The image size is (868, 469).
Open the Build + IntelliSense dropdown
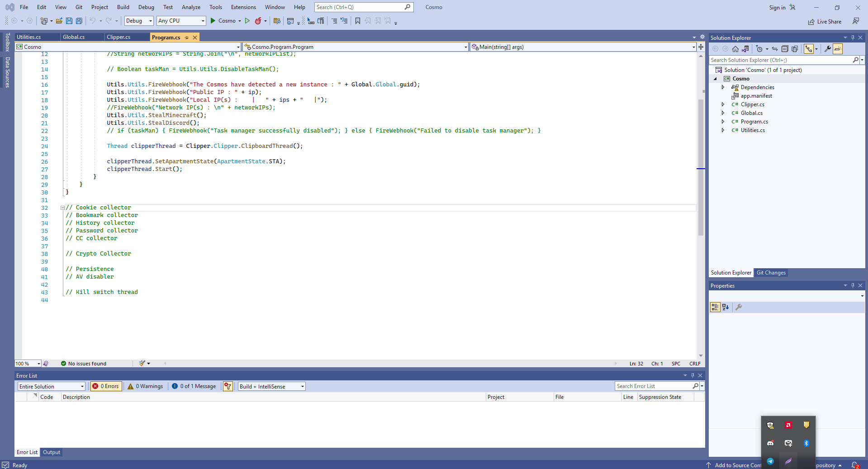[272, 386]
